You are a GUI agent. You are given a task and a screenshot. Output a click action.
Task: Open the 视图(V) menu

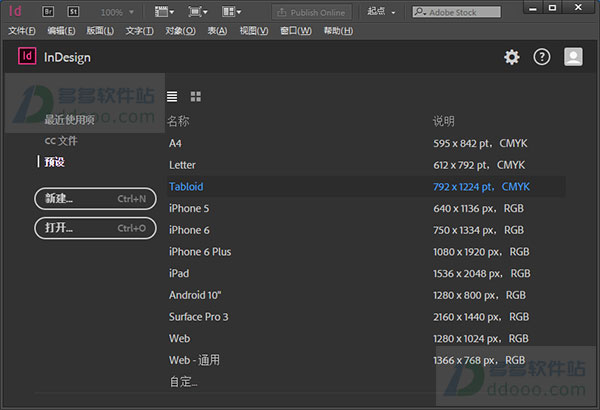(x=254, y=31)
